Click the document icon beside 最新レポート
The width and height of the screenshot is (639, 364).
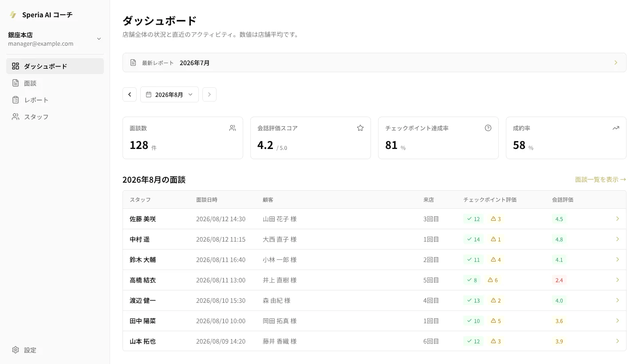(133, 63)
